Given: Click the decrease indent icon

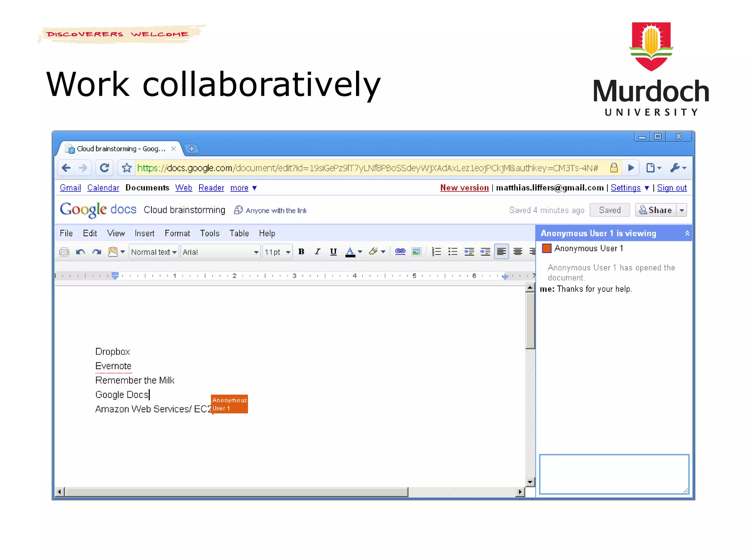Looking at the screenshot, I should [469, 252].
